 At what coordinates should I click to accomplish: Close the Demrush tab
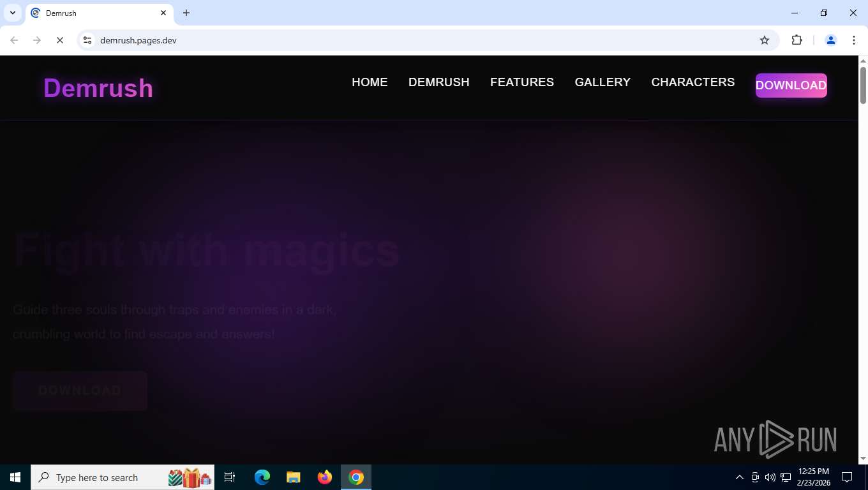163,13
